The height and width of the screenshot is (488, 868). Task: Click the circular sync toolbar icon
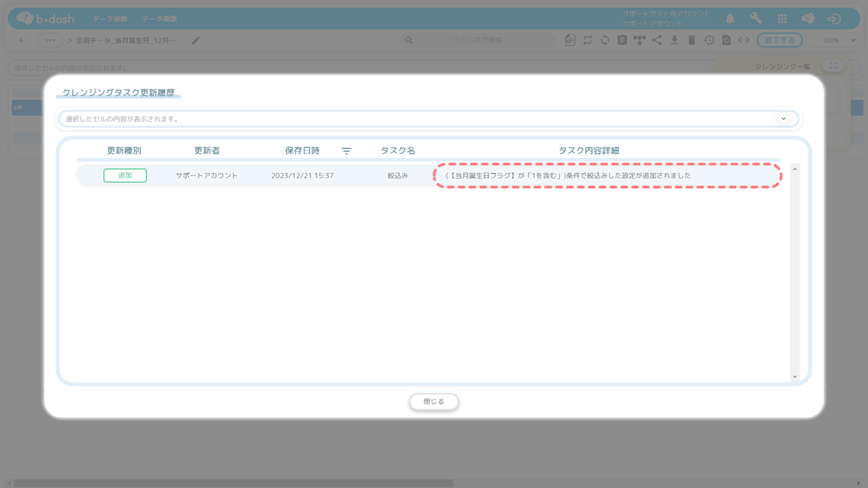pos(605,40)
